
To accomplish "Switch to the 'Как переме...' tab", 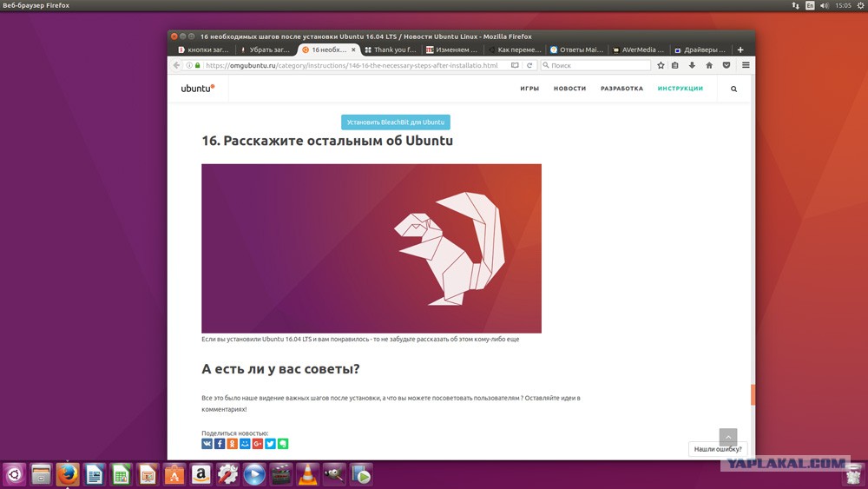I will pyautogui.click(x=515, y=50).
